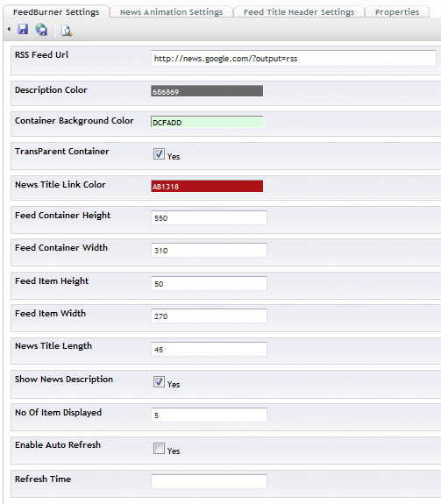Open Feed Title Header Settings tab

pos(299,12)
